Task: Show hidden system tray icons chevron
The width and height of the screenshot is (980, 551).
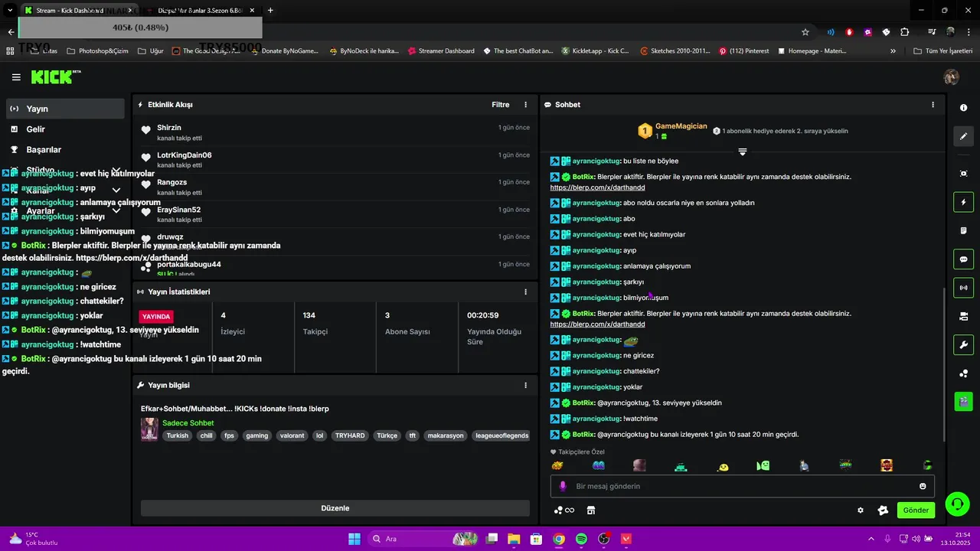Action: coord(871,539)
